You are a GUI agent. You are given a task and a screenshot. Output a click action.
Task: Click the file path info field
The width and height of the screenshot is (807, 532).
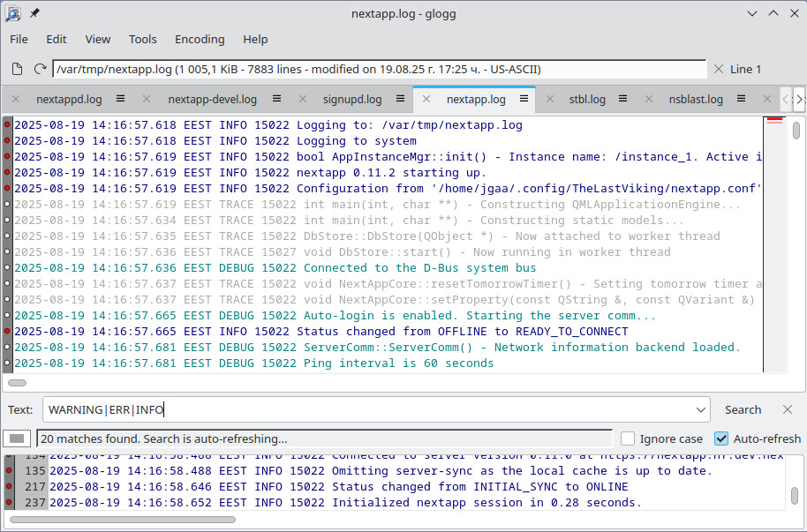point(380,69)
